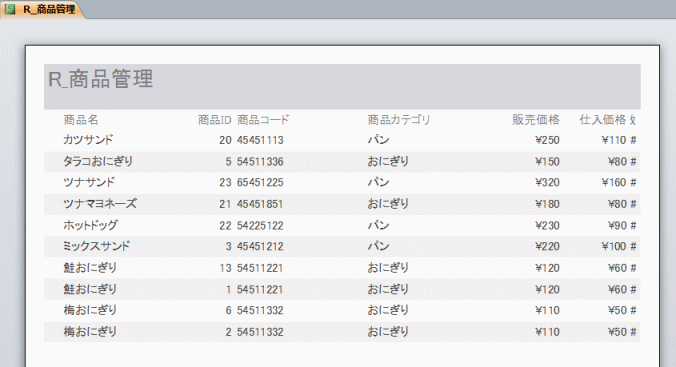The width and height of the screenshot is (676, 367).
Task: Click product ID 13 for 鮭おにぎり
Action: [225, 268]
